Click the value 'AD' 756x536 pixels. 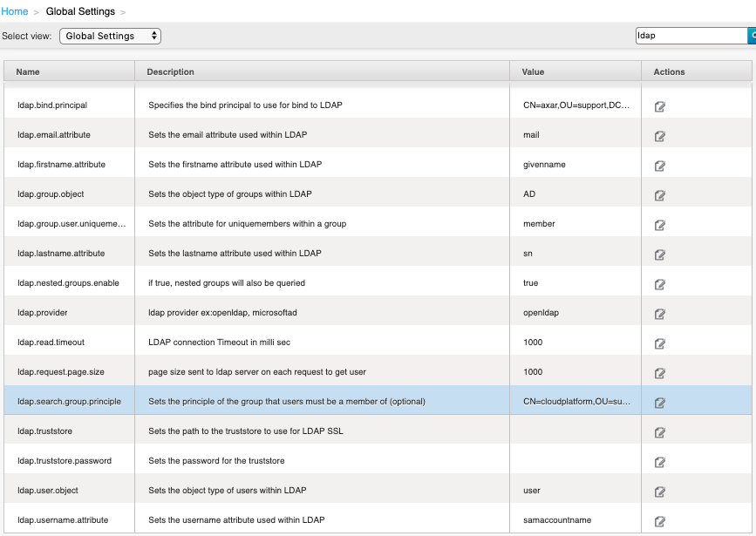[529, 194]
